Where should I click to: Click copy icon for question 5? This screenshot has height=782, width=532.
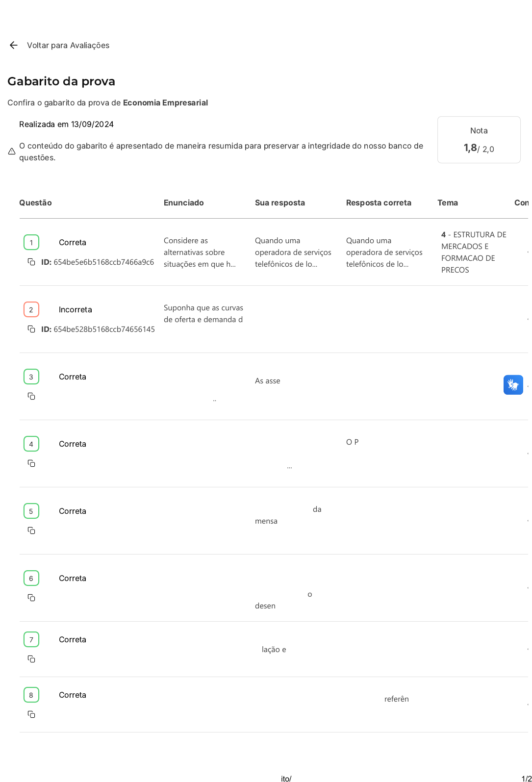tap(31, 530)
